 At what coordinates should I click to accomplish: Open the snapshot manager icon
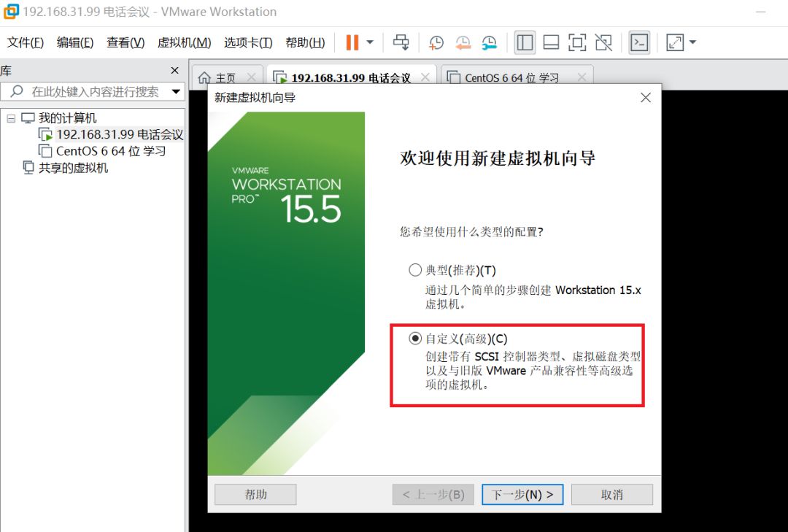[x=489, y=43]
